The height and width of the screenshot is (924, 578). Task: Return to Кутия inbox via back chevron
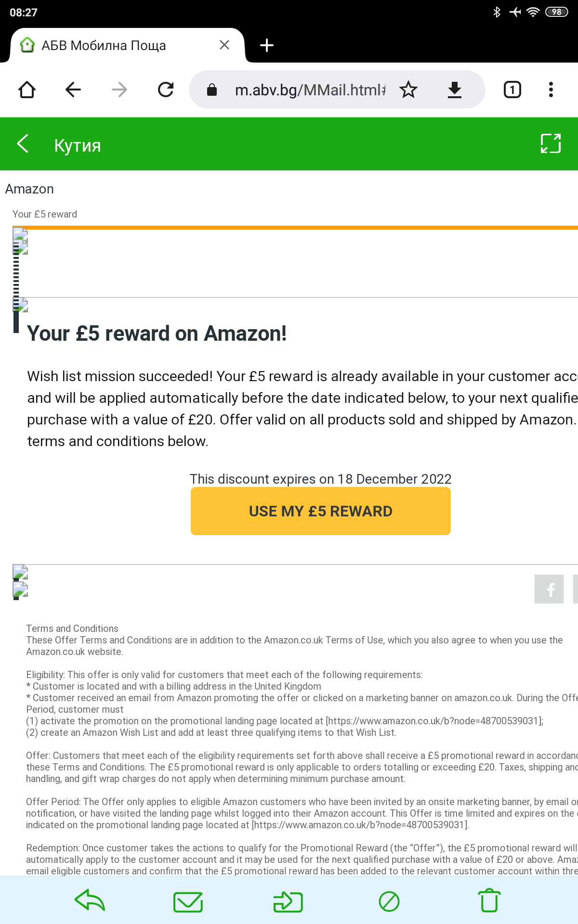coord(23,143)
